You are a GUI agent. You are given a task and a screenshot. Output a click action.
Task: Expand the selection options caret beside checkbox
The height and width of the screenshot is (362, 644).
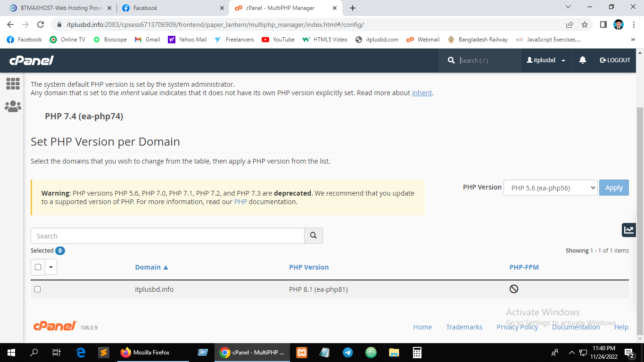tap(51, 267)
